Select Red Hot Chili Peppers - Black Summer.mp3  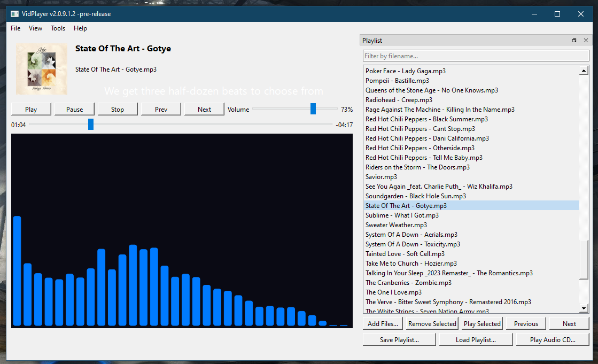click(471, 119)
